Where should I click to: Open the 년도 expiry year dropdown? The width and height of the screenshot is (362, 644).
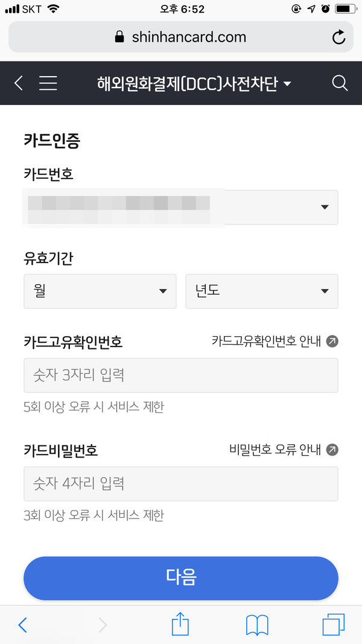click(261, 291)
